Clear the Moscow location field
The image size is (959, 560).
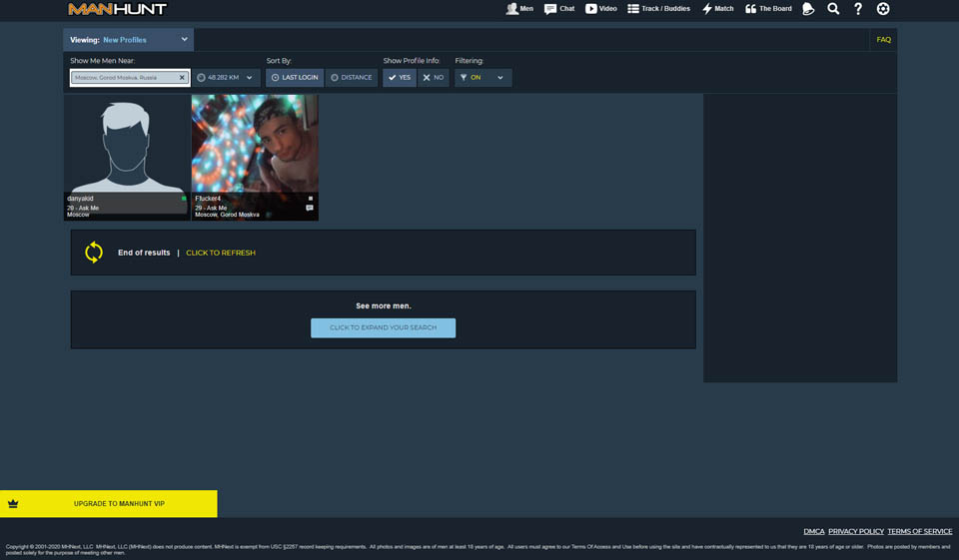click(x=182, y=78)
